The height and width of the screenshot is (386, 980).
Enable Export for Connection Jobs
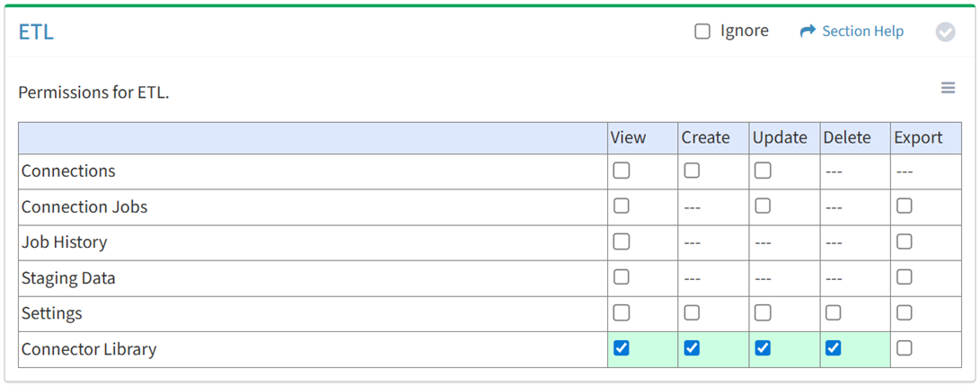[x=905, y=206]
